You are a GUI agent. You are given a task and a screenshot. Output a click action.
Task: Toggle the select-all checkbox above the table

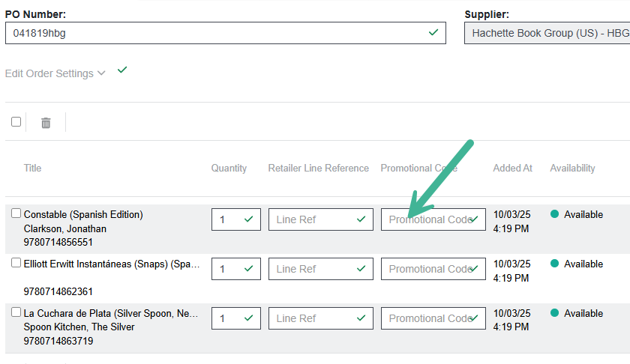pyautogui.click(x=16, y=122)
